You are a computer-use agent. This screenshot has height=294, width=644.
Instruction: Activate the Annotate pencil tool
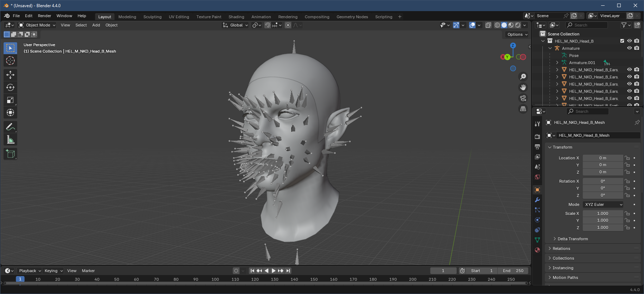(x=10, y=127)
